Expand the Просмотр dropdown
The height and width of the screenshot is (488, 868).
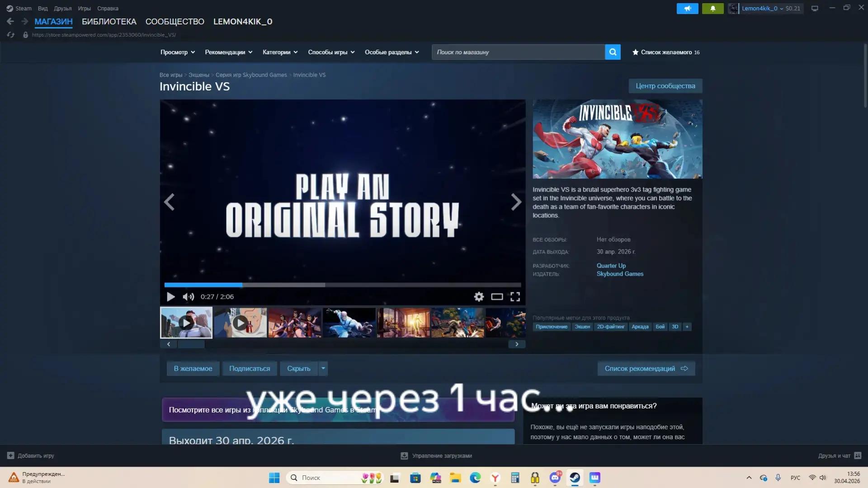pyautogui.click(x=178, y=52)
